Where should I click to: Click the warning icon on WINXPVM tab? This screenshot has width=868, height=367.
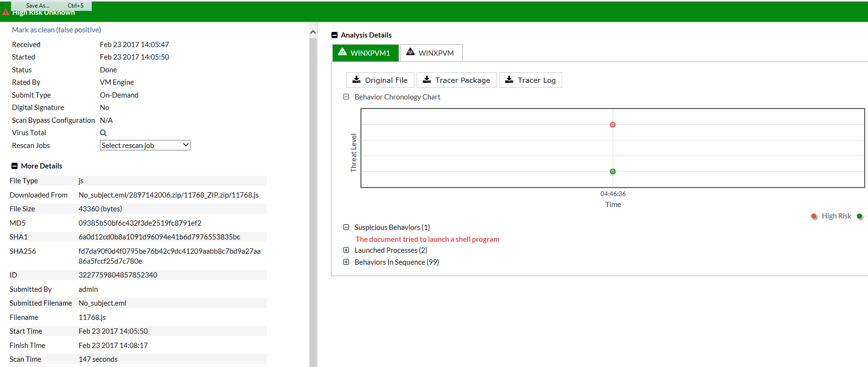pos(410,52)
